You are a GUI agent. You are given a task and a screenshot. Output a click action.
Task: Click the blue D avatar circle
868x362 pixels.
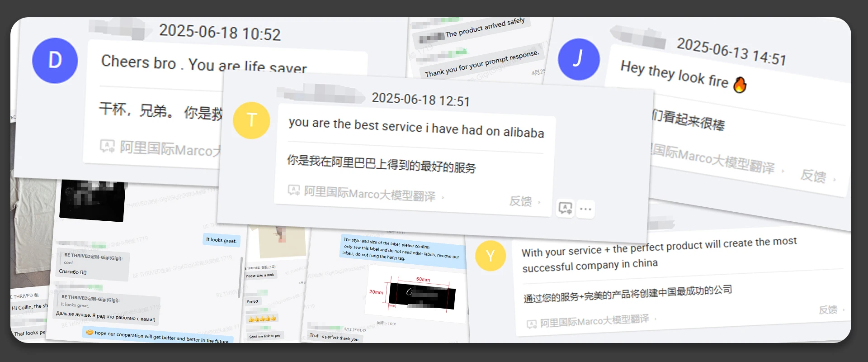(x=55, y=61)
